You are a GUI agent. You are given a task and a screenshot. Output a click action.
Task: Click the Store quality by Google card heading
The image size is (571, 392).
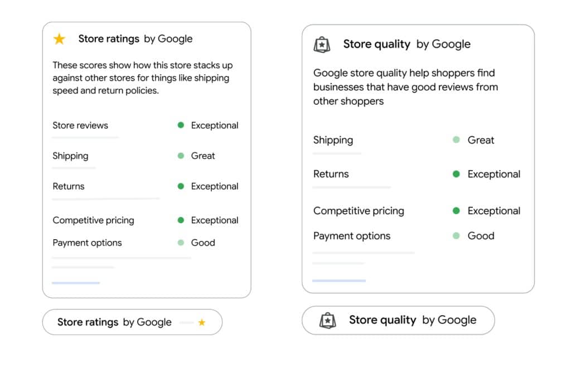pyautogui.click(x=407, y=44)
